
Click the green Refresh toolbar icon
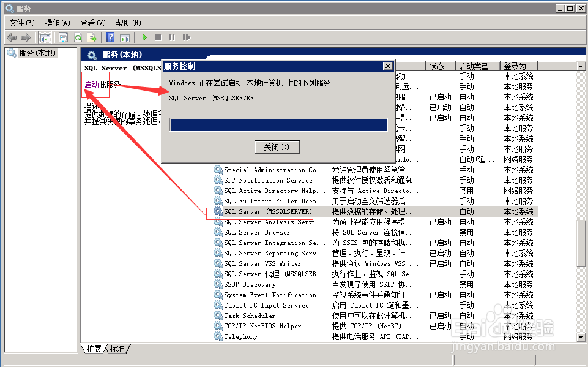(x=78, y=37)
